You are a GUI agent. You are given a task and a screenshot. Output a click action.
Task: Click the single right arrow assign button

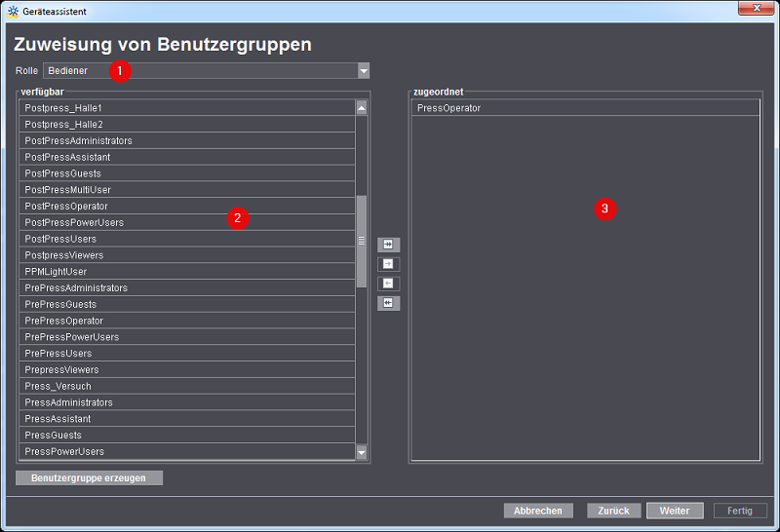tap(388, 264)
